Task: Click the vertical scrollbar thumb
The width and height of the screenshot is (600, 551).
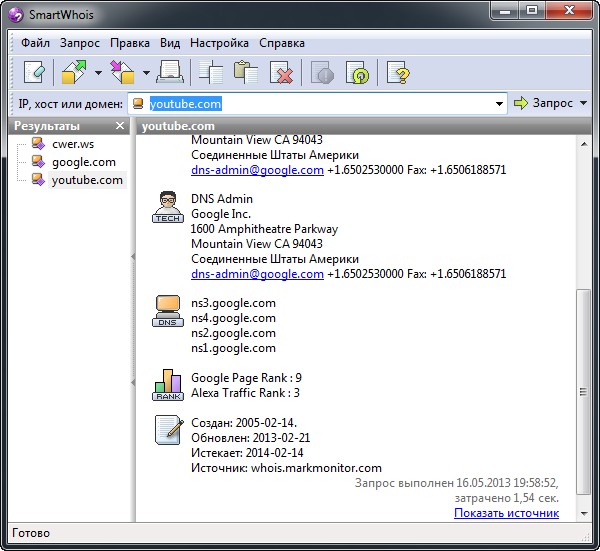Action: point(583,392)
